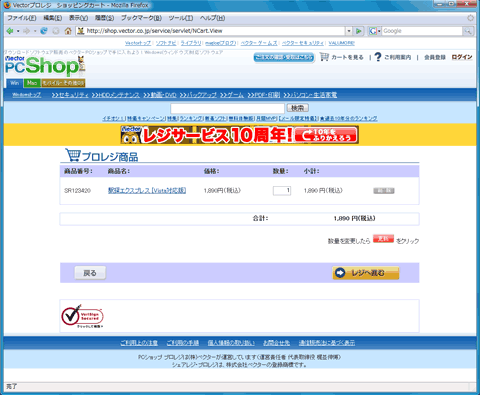Click the red 更新 update button

tap(383, 239)
